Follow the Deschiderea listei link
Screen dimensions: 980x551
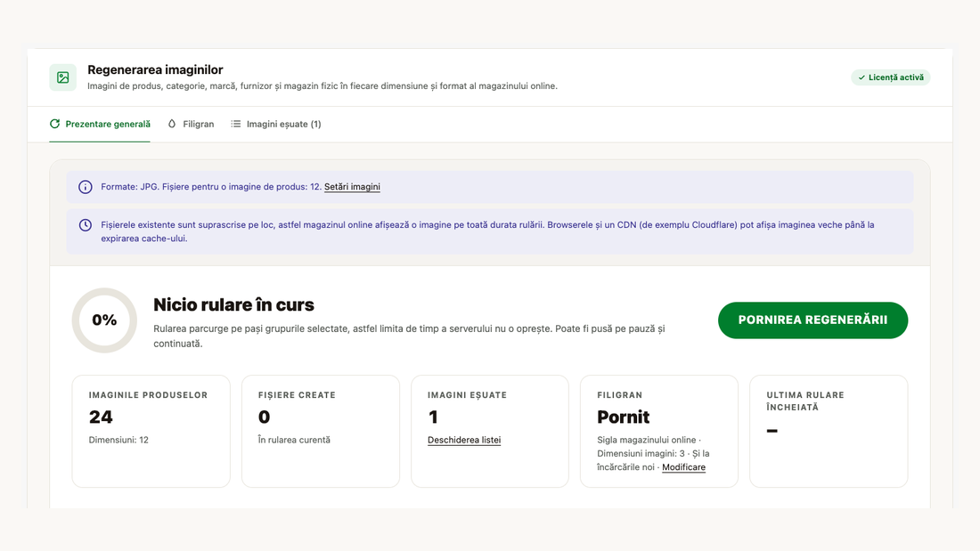(x=464, y=440)
